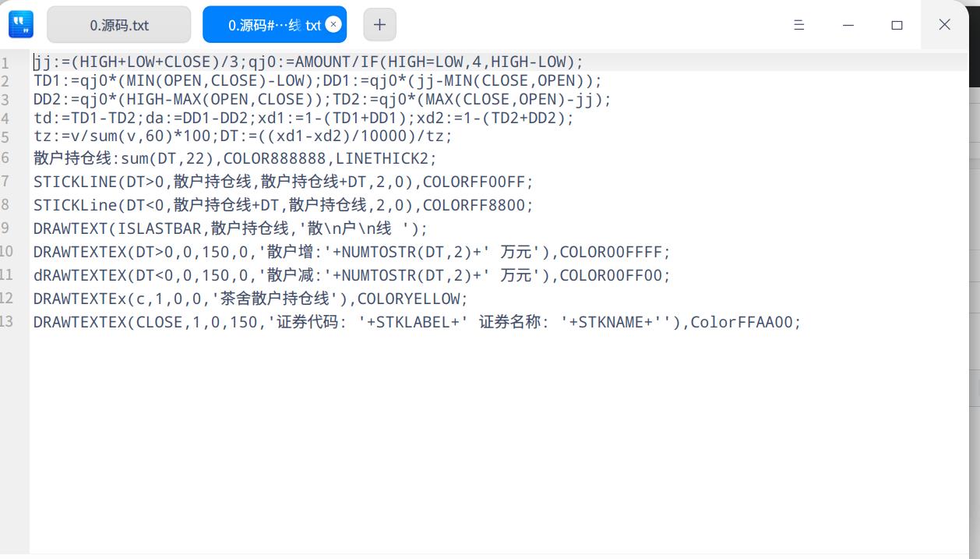This screenshot has height=559, width=980.
Task: Click the text 茶舍散户持仓线 on line 12
Action: pos(273,299)
